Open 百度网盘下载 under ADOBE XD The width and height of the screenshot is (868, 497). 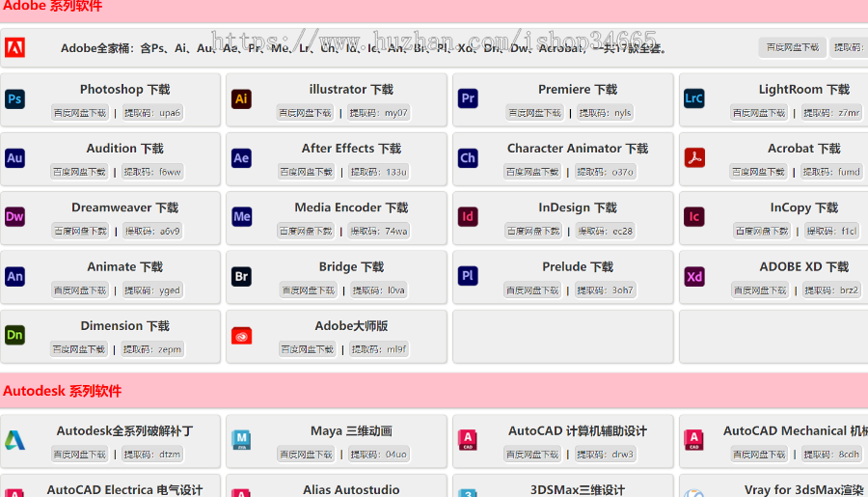click(x=760, y=290)
